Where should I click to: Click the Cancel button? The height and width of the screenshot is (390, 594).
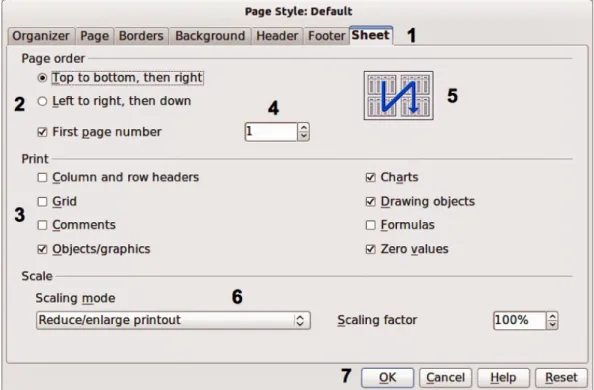[445, 377]
